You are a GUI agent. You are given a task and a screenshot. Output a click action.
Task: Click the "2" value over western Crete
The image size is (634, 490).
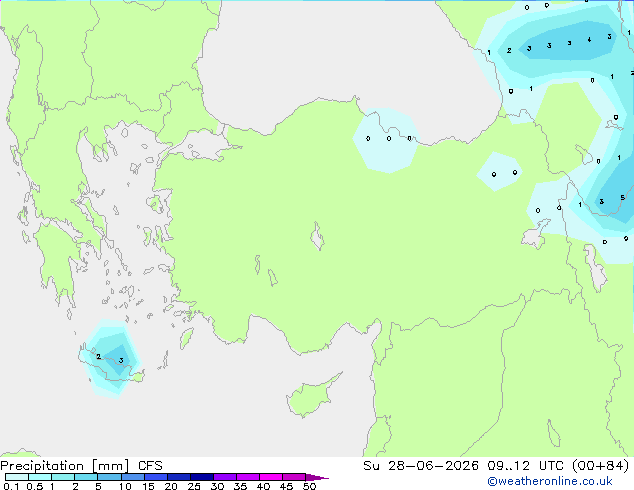(x=99, y=357)
